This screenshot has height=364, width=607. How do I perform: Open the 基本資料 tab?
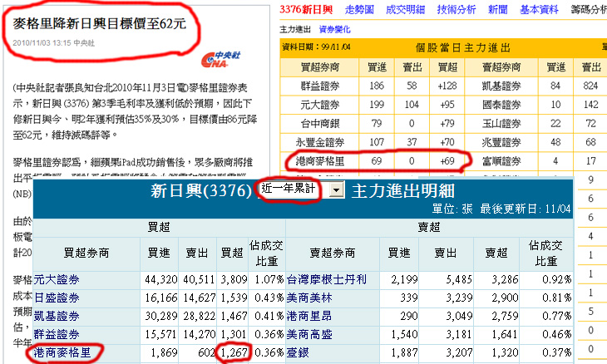coord(539,9)
